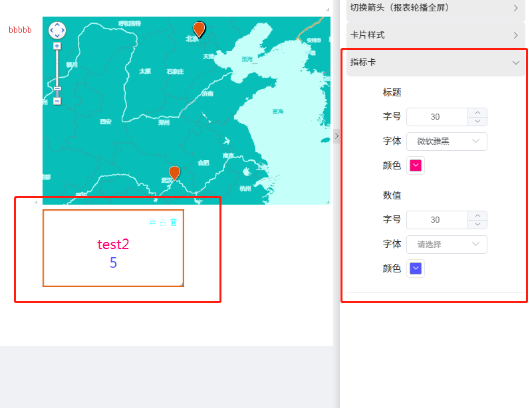Zoom in with map plus button
The width and height of the screenshot is (532, 408).
(x=57, y=46)
